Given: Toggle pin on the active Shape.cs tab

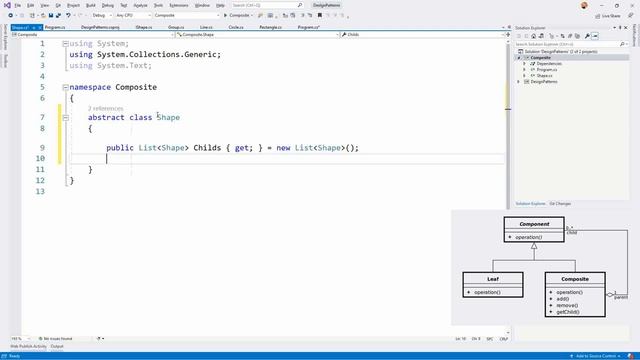Looking at the screenshot, I should coord(34,27).
